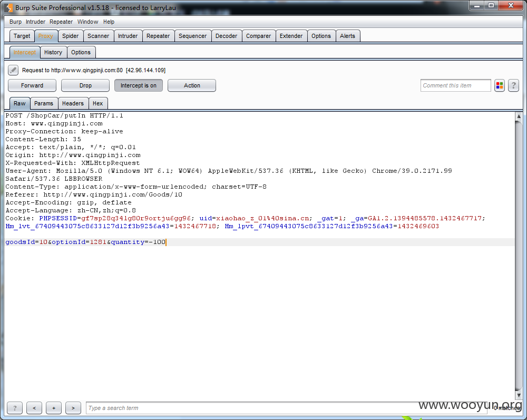This screenshot has width=527, height=420.
Task: Select the Proxy tab
Action: (46, 36)
